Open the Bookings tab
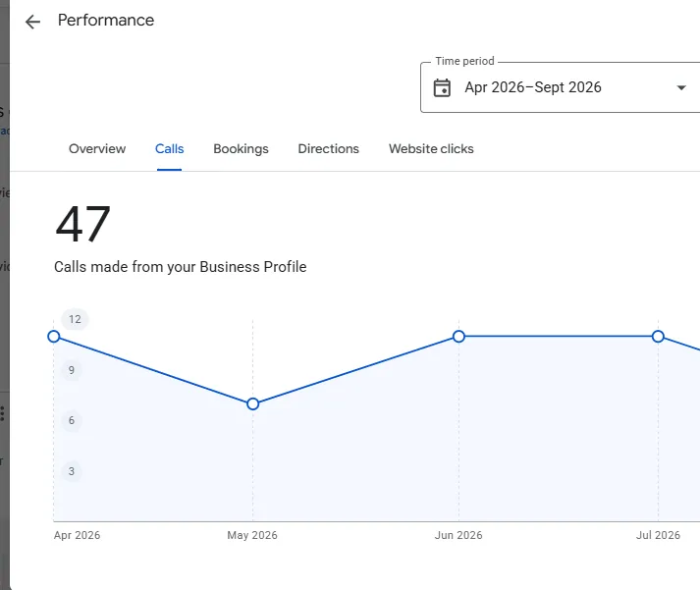Viewport: 700px width, 590px height. 242,148
